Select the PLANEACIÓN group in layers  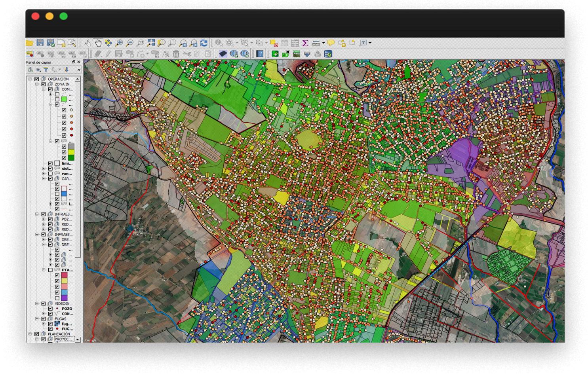coord(59,334)
